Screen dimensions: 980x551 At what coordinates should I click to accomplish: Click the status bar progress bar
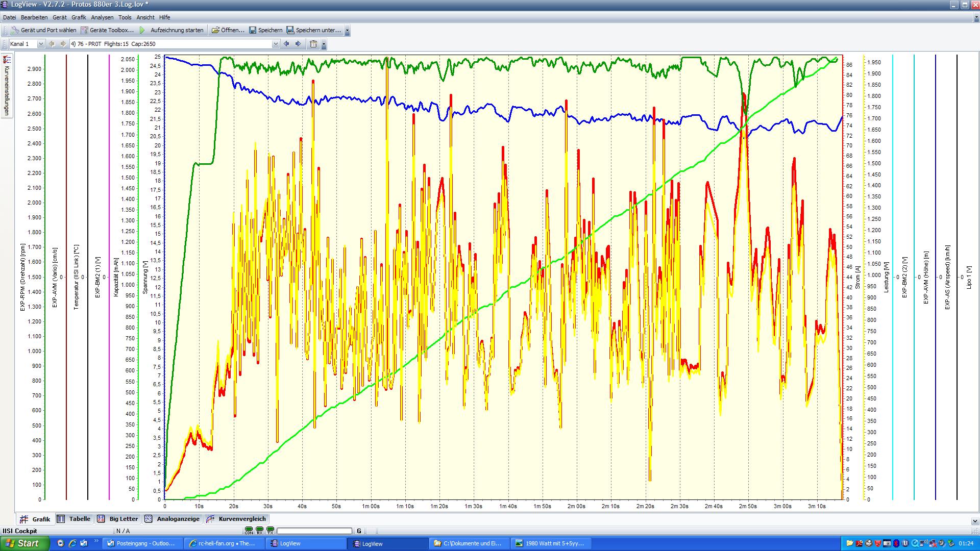pyautogui.click(x=314, y=531)
